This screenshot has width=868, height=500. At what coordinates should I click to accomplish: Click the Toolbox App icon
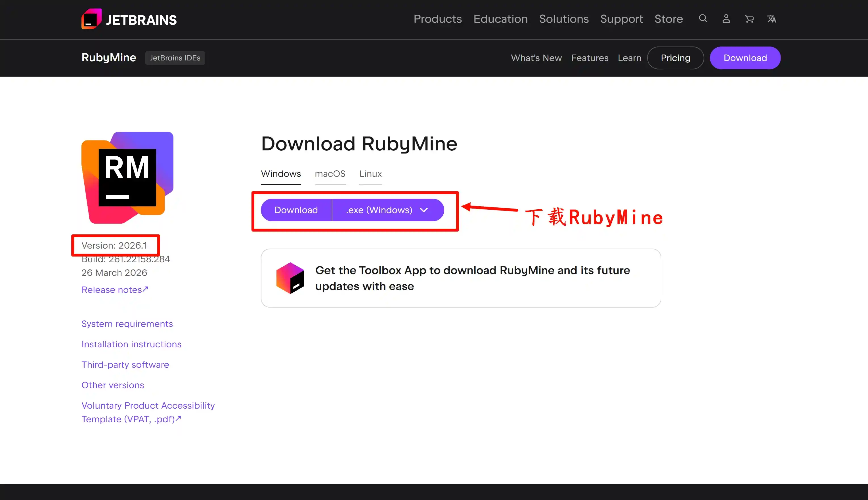tap(290, 278)
